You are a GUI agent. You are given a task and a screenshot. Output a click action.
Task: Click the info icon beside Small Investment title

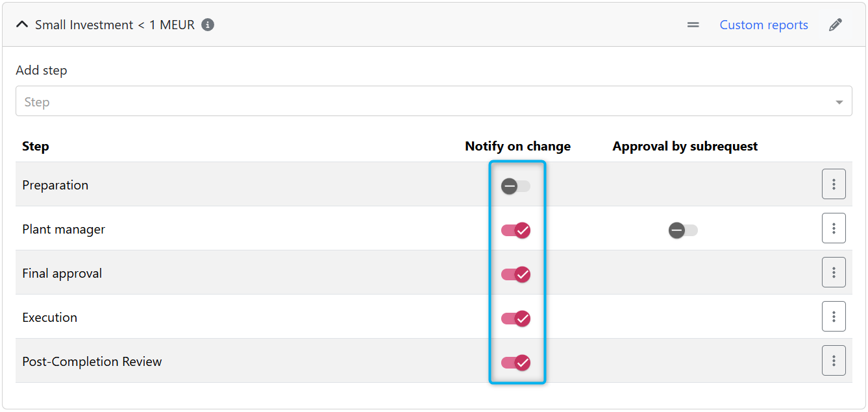[208, 25]
